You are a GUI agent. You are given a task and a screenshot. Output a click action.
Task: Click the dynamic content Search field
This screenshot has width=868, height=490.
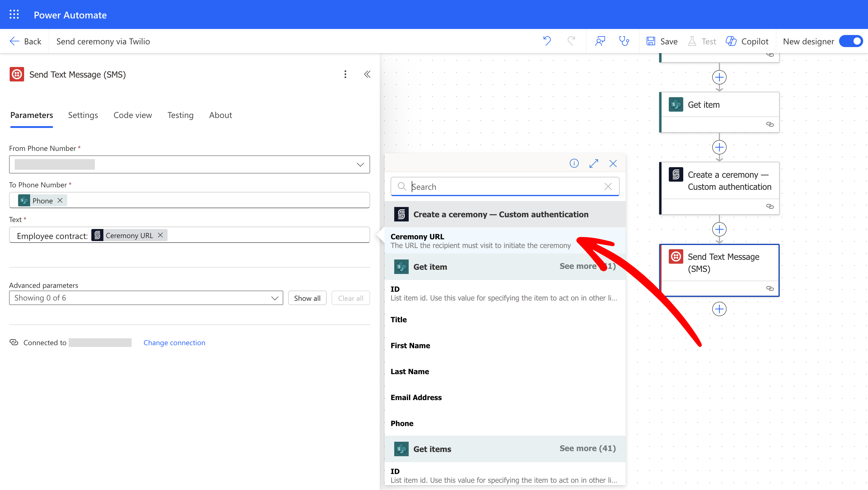tap(505, 186)
